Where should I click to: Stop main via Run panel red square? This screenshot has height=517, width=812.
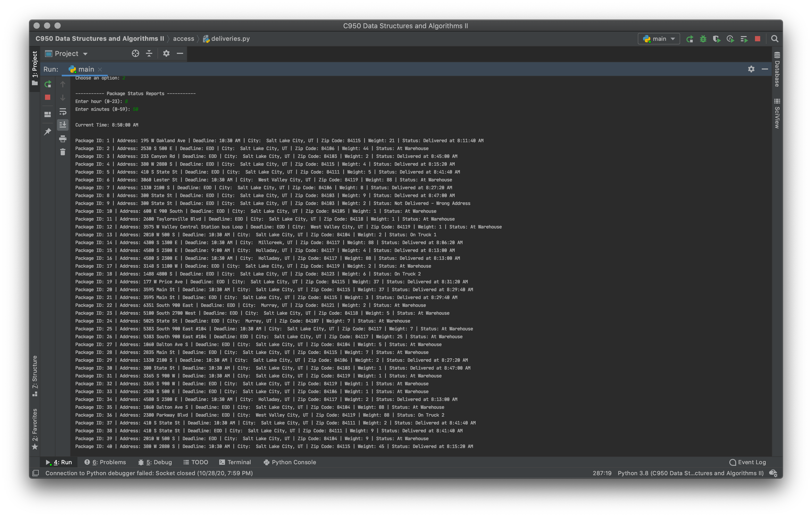coord(48,97)
